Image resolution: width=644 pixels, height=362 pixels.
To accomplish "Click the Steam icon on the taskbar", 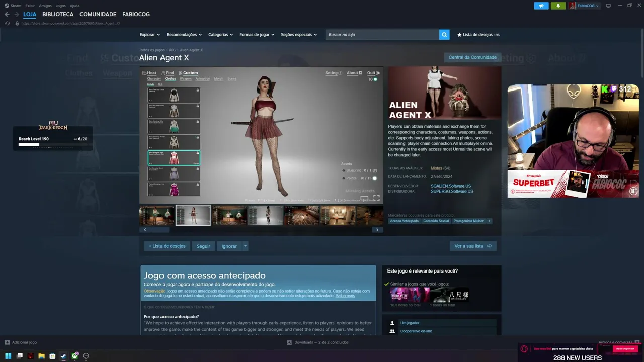I will [x=63, y=356].
